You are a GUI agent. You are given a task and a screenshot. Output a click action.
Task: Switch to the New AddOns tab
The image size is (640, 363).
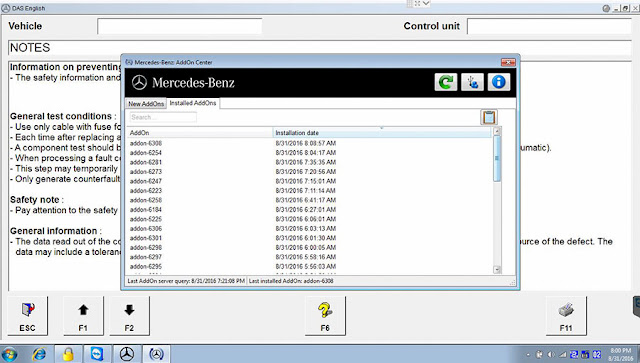point(146,104)
